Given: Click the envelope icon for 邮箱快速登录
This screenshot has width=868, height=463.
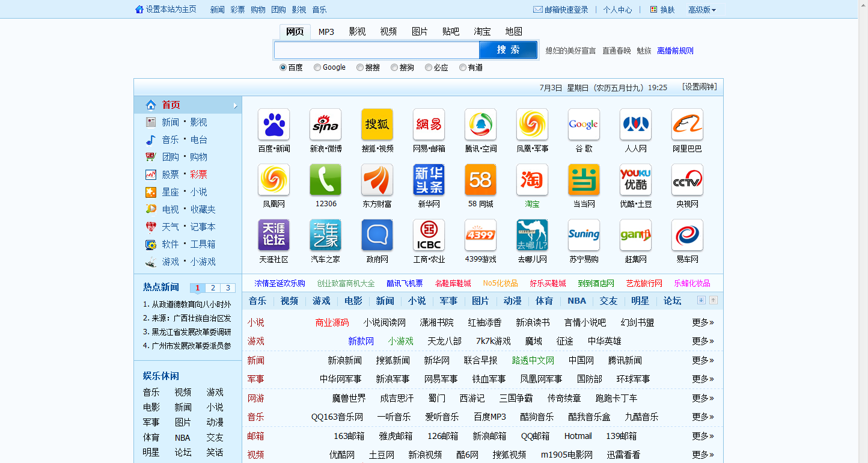Looking at the screenshot, I should (537, 10).
